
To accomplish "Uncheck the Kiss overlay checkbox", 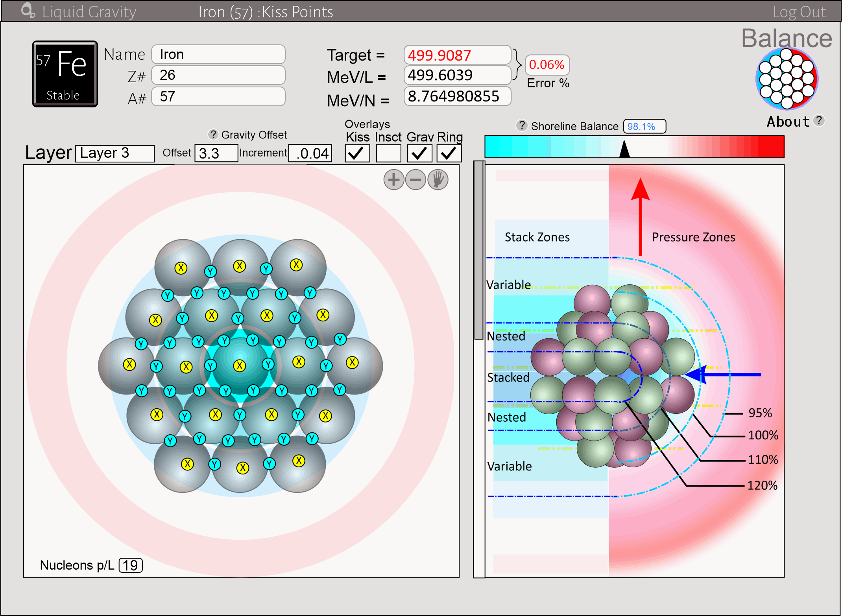I will tap(357, 153).
